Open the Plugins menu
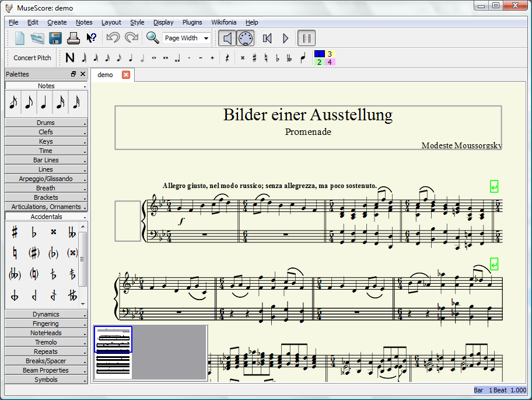 click(192, 22)
